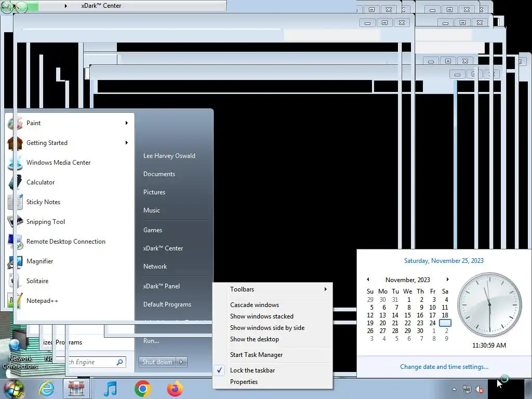This screenshot has height=399, width=532.
Task: Select November 1 in the calendar
Action: click(x=408, y=300)
